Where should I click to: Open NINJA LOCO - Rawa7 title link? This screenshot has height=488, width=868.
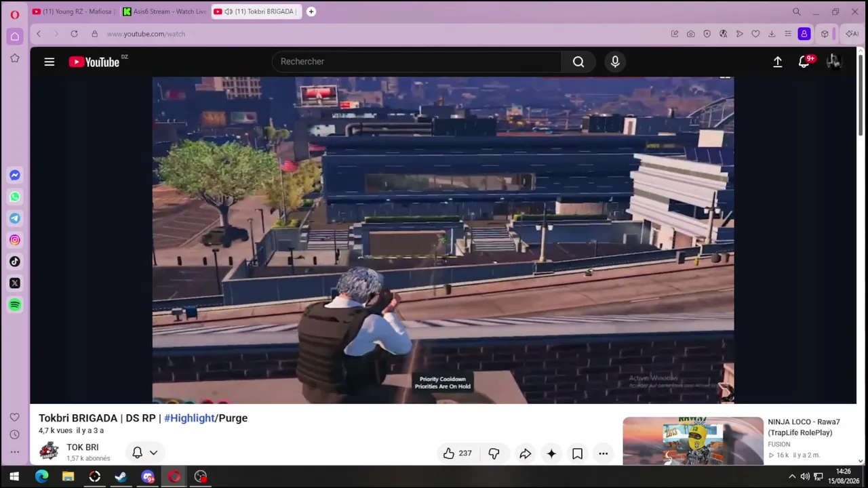[x=804, y=428]
